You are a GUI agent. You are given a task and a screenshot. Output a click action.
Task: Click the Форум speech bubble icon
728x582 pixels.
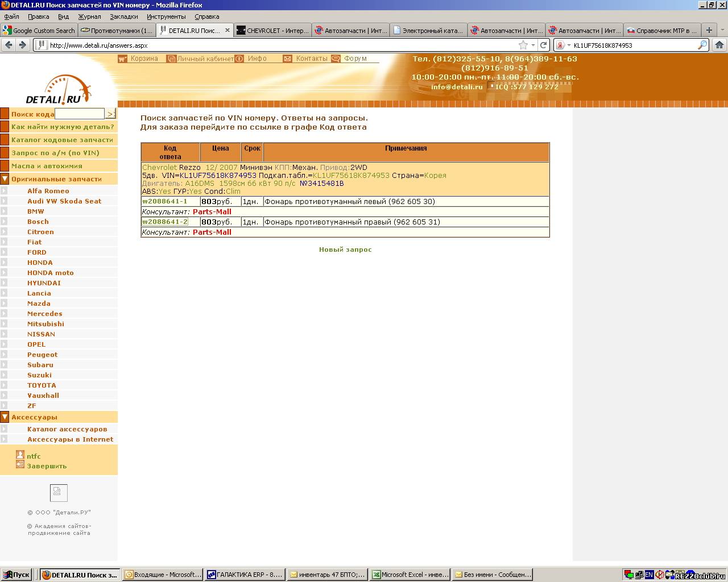(x=336, y=59)
